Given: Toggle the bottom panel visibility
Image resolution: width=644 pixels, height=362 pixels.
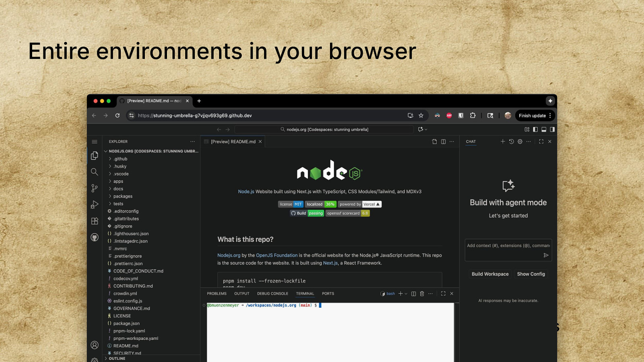Looking at the screenshot, I should pos(544,130).
